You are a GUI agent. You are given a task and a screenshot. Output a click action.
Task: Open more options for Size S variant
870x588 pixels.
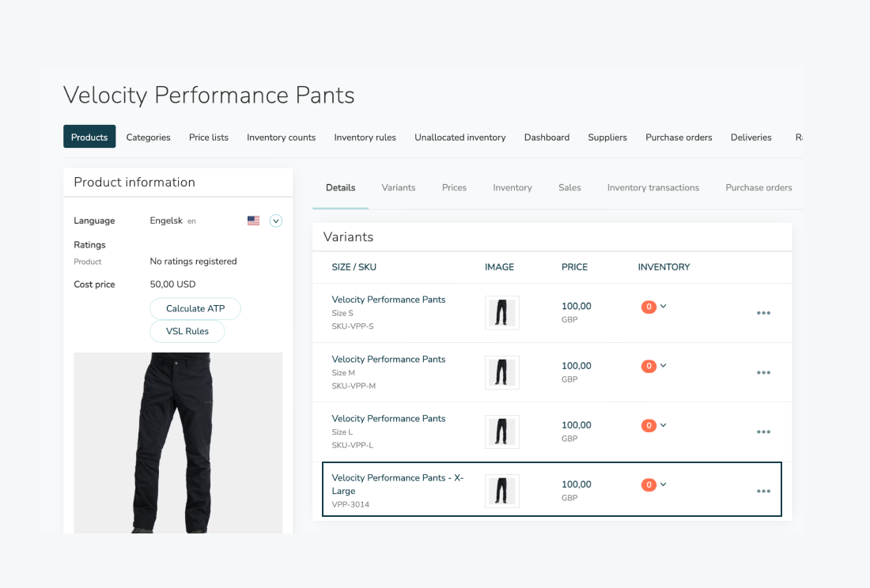point(762,313)
